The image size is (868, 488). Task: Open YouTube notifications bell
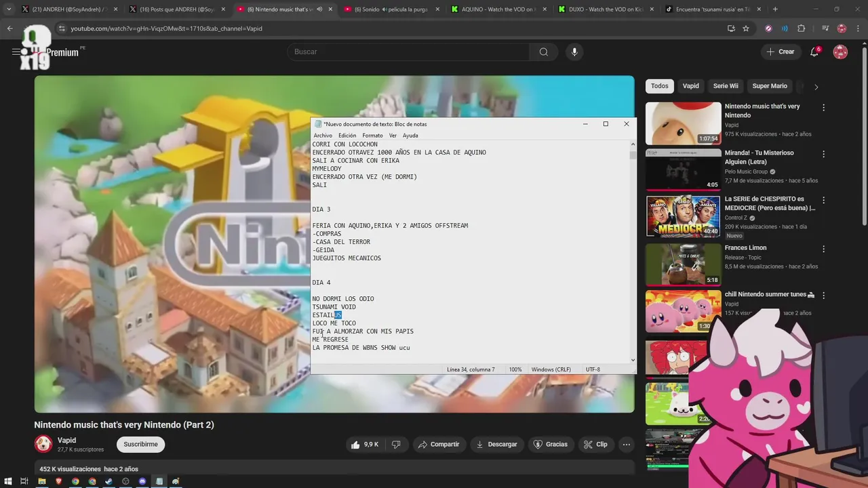814,52
